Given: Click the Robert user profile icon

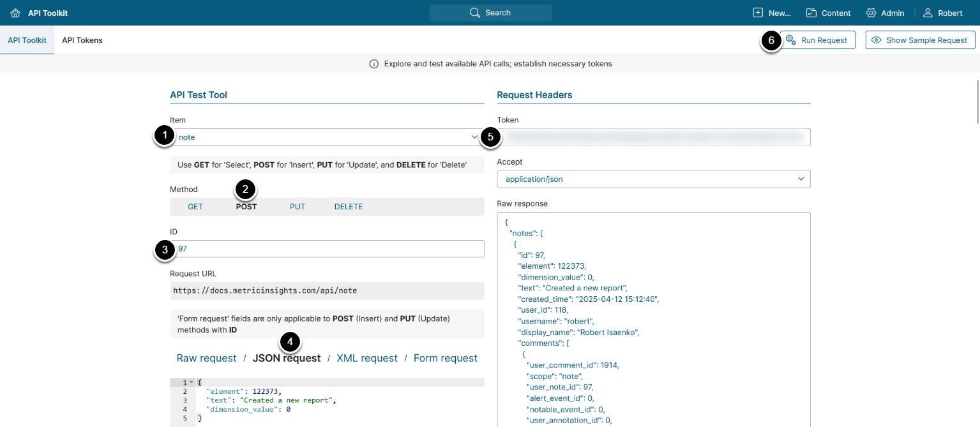Looking at the screenshot, I should point(928,13).
